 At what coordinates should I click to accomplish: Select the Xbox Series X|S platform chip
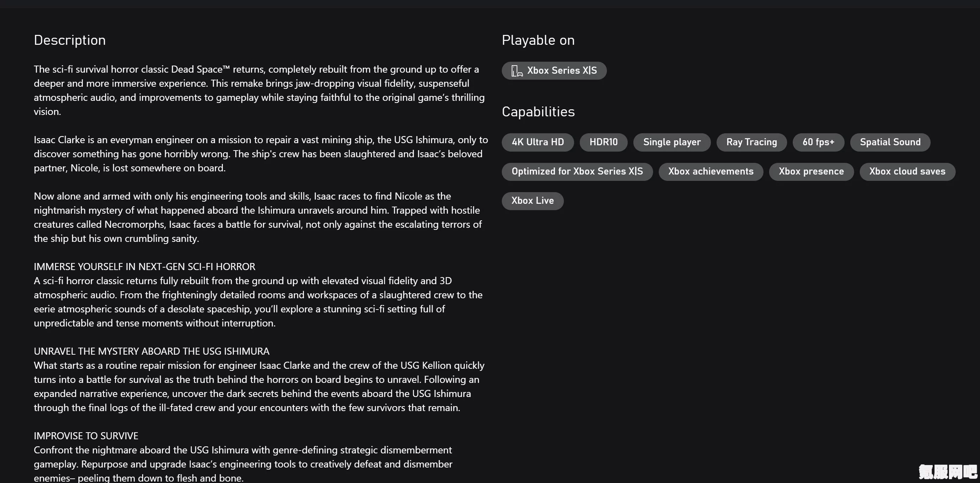click(554, 71)
